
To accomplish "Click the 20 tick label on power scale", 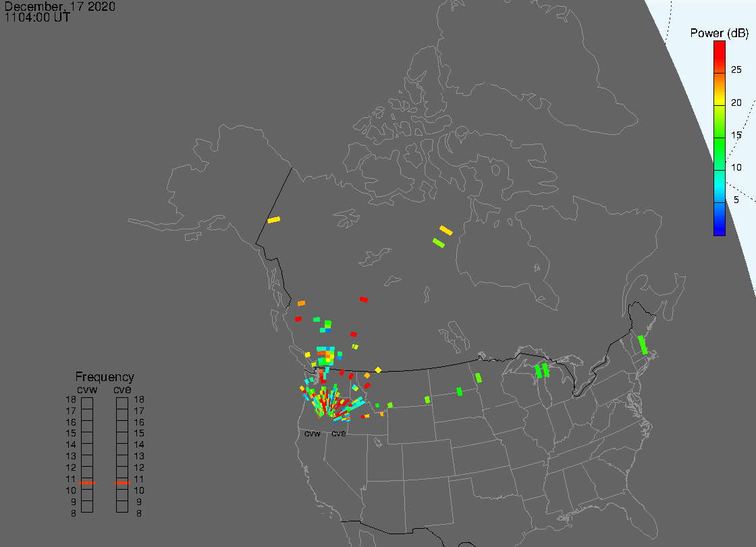I will 736,102.
